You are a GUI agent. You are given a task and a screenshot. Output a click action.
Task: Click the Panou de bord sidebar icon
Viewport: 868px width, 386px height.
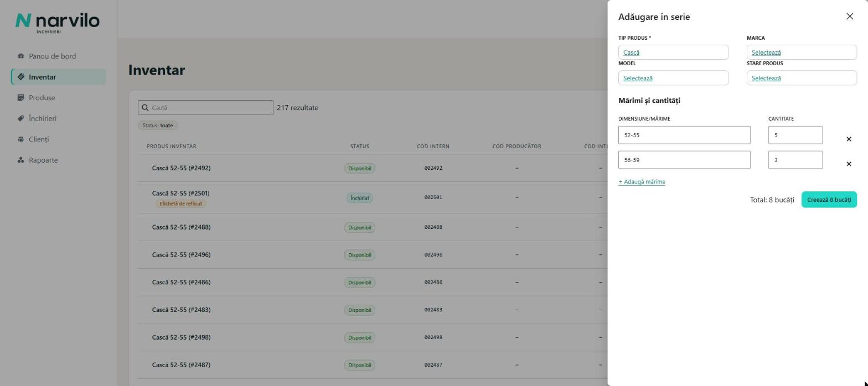pyautogui.click(x=21, y=56)
